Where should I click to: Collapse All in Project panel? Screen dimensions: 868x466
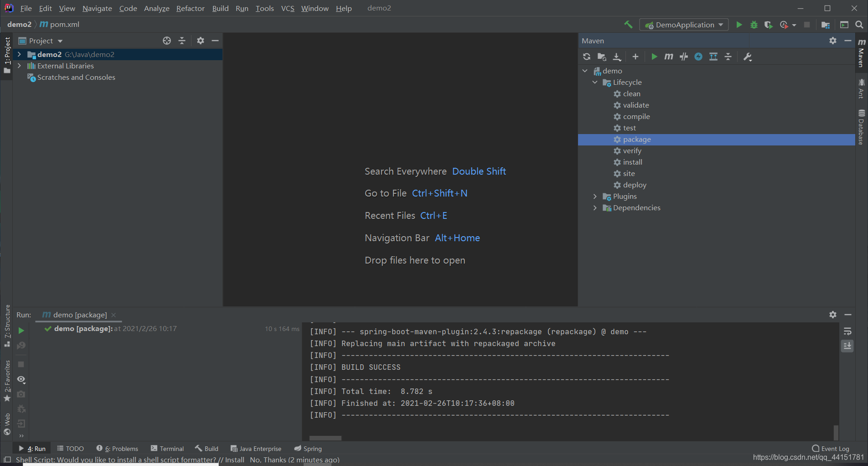(x=182, y=41)
